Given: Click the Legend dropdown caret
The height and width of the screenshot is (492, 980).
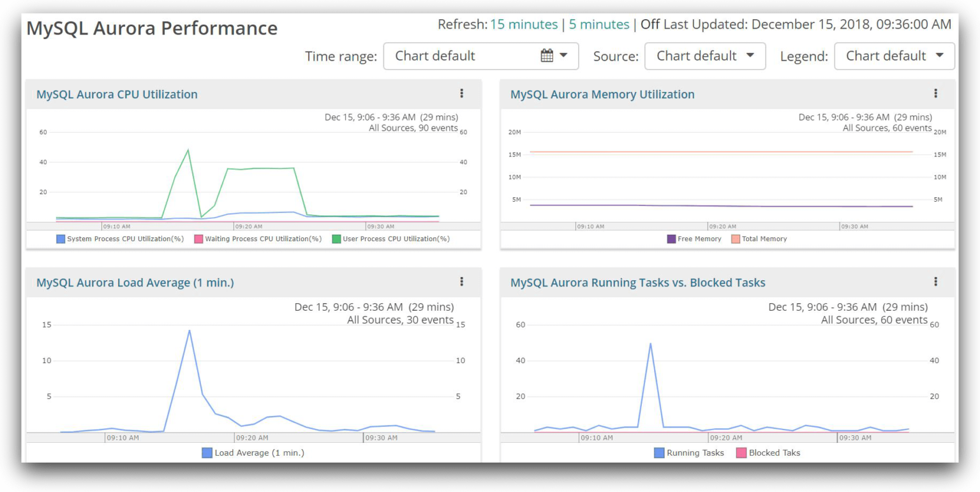Looking at the screenshot, I should click(940, 56).
